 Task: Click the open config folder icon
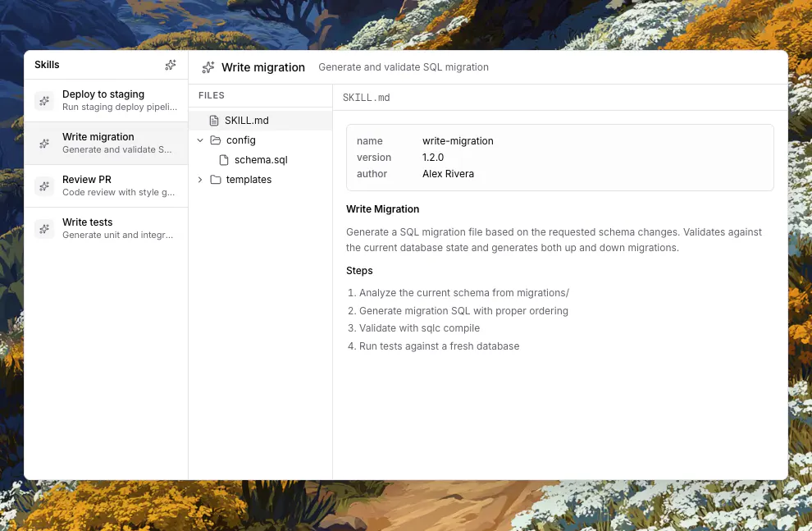tap(216, 140)
